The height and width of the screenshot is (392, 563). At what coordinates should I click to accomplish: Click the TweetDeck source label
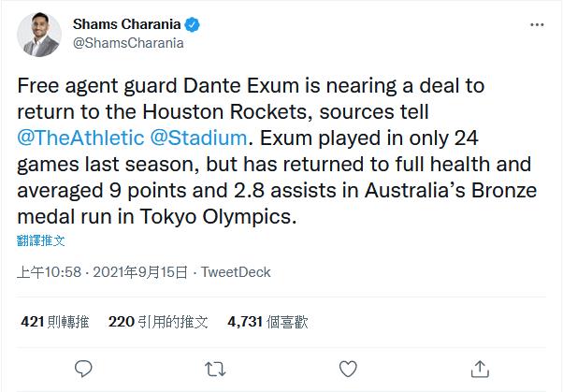pos(236,272)
